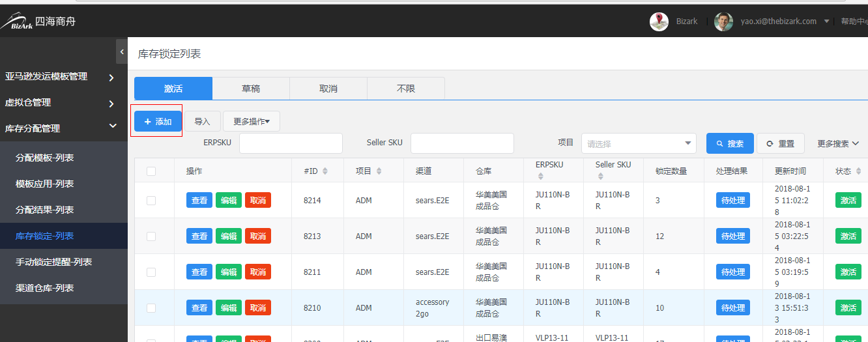868x342 pixels.
Task: Open the 项目 请选择 dropdown
Action: (x=639, y=143)
